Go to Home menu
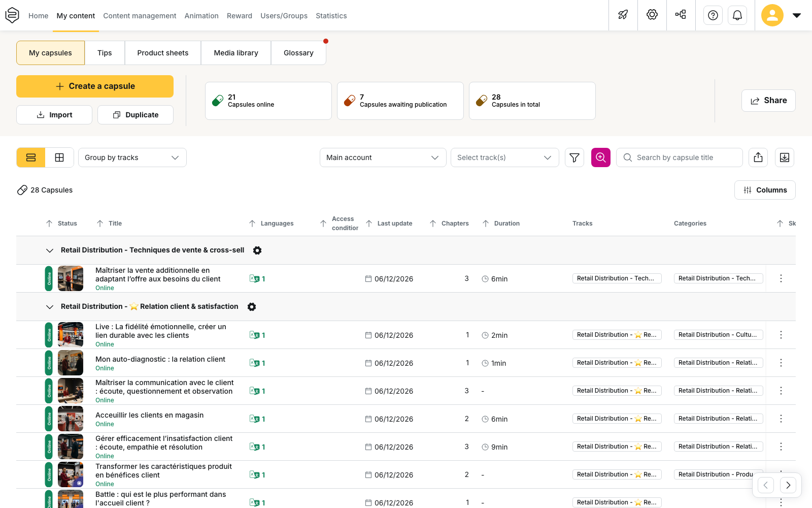 39,16
